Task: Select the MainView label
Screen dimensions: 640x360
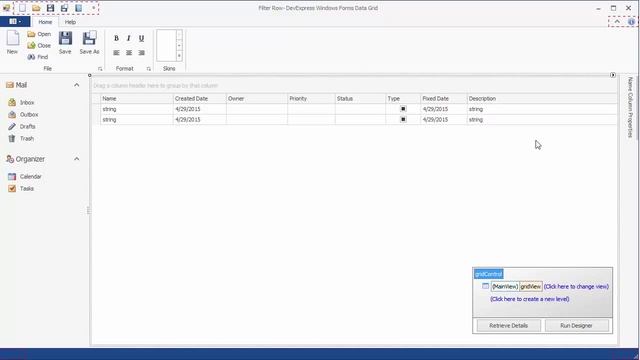Action: click(x=505, y=287)
